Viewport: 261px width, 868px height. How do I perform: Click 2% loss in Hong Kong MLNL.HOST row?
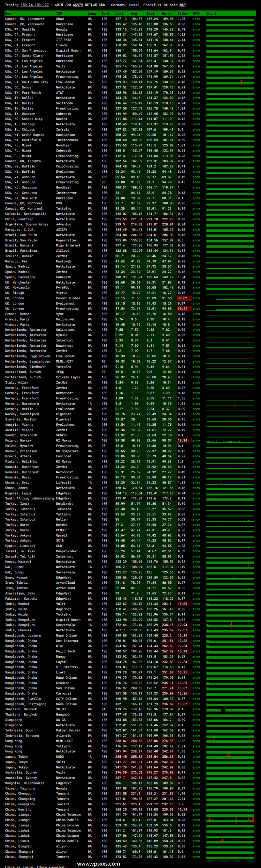pyautogui.click(x=90, y=741)
